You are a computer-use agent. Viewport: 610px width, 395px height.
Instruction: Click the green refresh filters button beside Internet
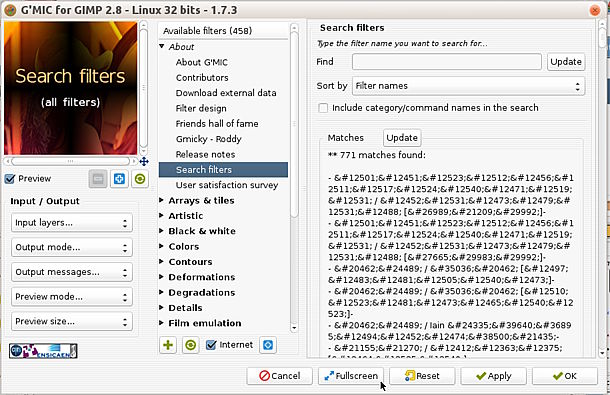click(x=190, y=345)
